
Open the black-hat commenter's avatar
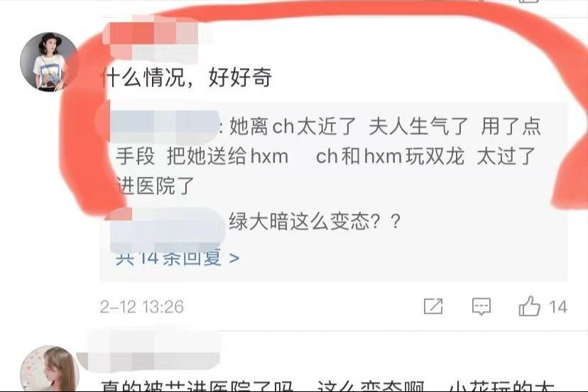[x=48, y=62]
